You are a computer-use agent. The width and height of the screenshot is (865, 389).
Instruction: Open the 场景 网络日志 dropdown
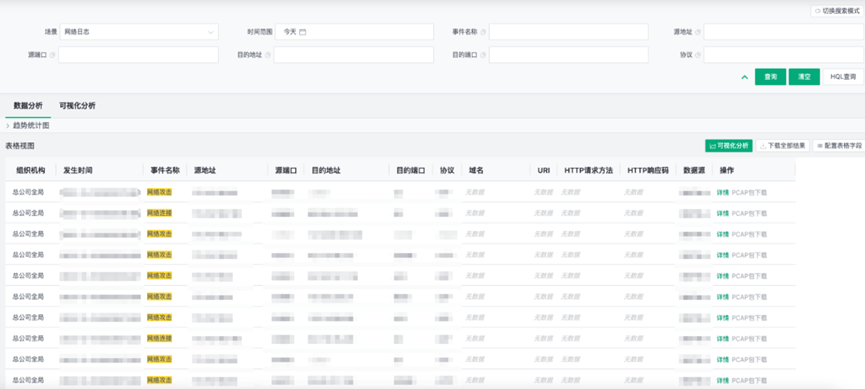pyautogui.click(x=138, y=32)
